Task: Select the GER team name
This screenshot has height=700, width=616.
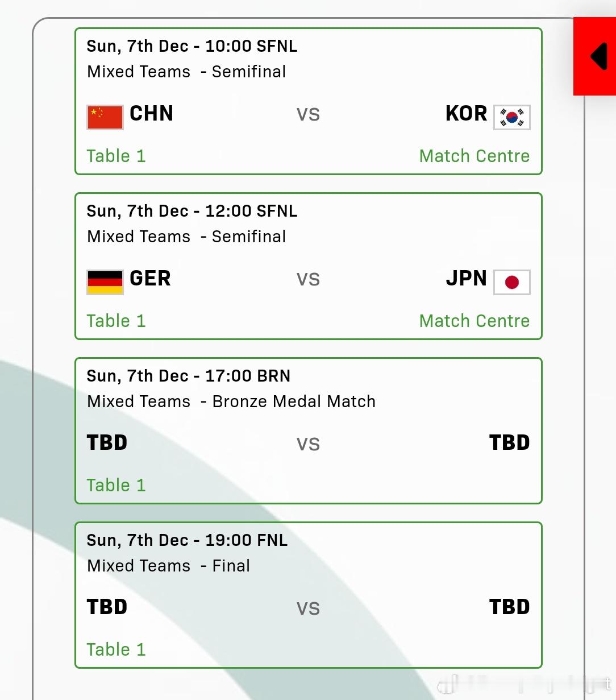Action: [150, 278]
